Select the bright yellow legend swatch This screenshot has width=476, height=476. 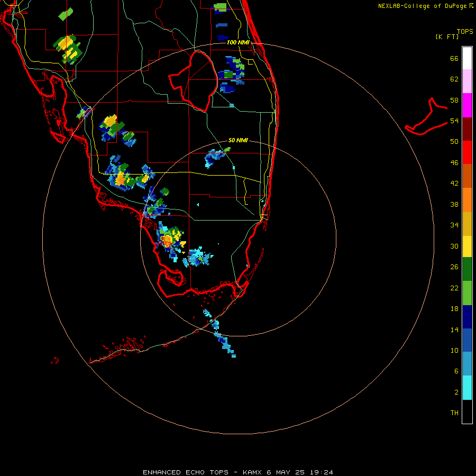(x=467, y=246)
